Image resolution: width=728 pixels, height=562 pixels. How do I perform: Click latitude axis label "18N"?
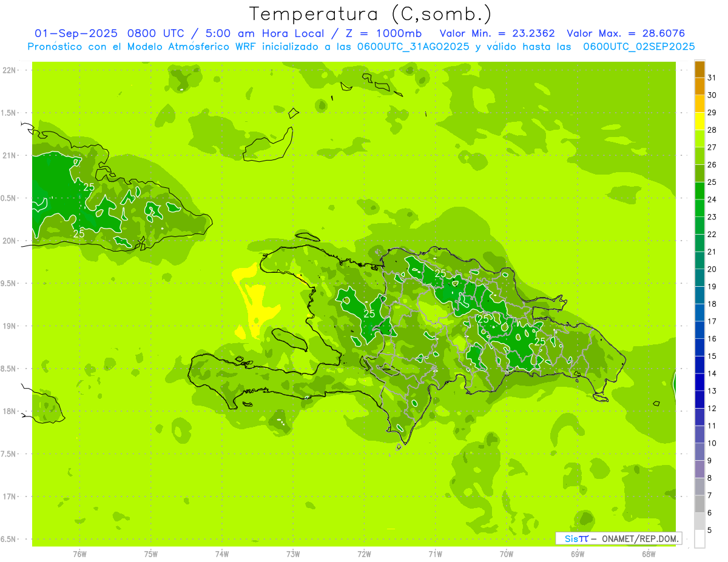[10, 411]
